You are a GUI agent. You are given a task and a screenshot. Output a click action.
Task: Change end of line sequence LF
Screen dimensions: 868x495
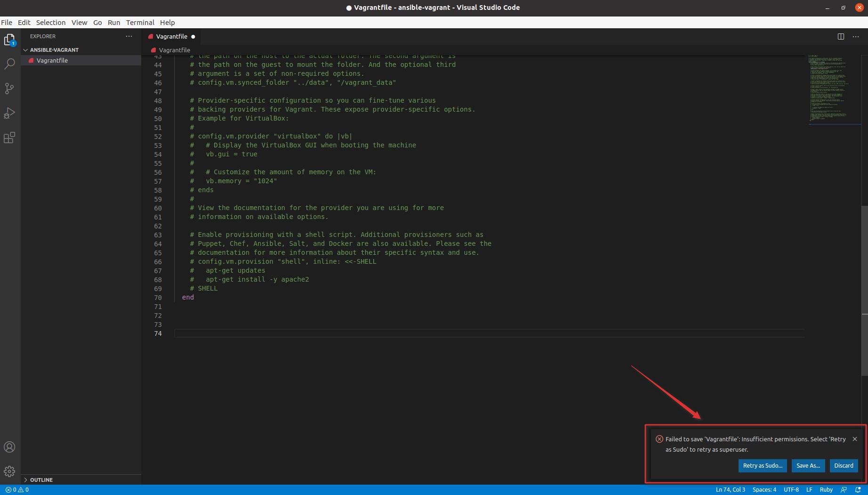(809, 490)
